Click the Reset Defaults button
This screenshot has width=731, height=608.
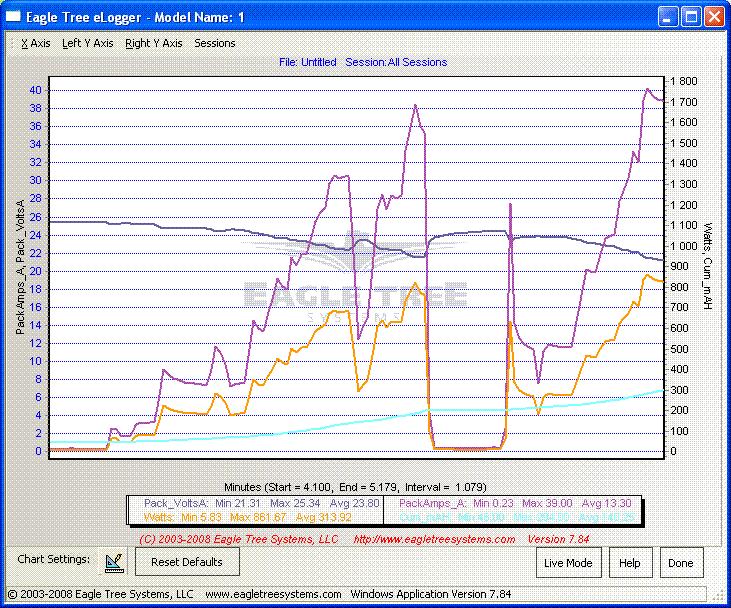click(x=187, y=562)
